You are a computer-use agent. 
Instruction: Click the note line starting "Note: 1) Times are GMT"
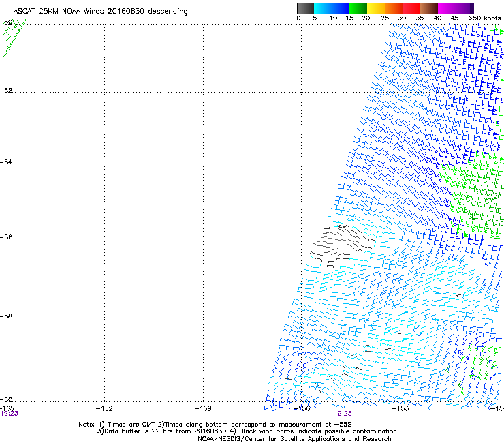pyautogui.click(x=215, y=425)
